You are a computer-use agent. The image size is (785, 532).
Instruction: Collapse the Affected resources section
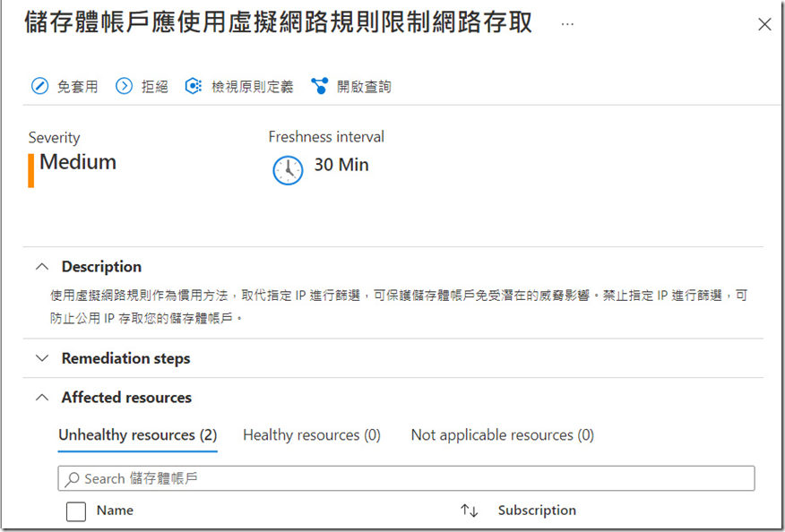(x=41, y=398)
